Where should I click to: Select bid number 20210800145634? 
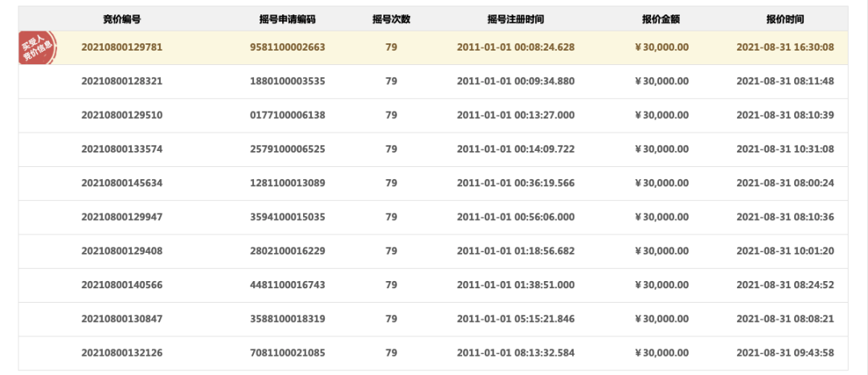coord(122,183)
